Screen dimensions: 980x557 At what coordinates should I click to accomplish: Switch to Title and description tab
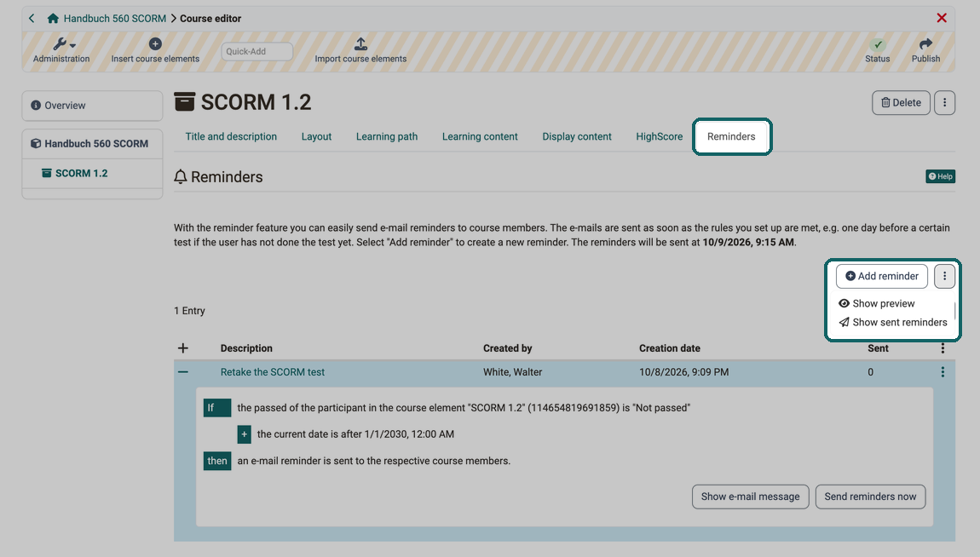coord(231,137)
